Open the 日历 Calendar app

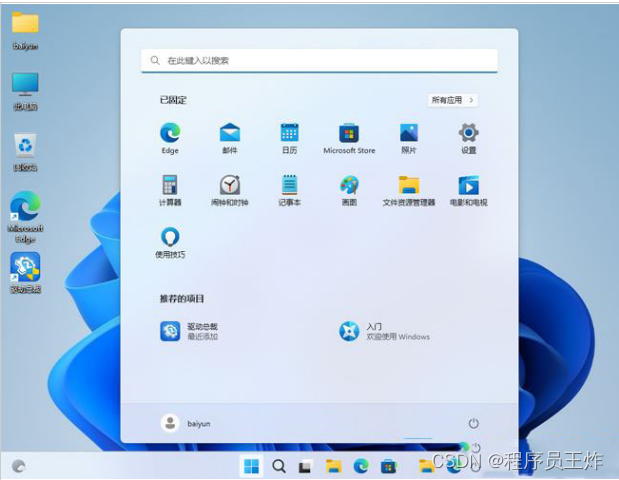coord(289,139)
